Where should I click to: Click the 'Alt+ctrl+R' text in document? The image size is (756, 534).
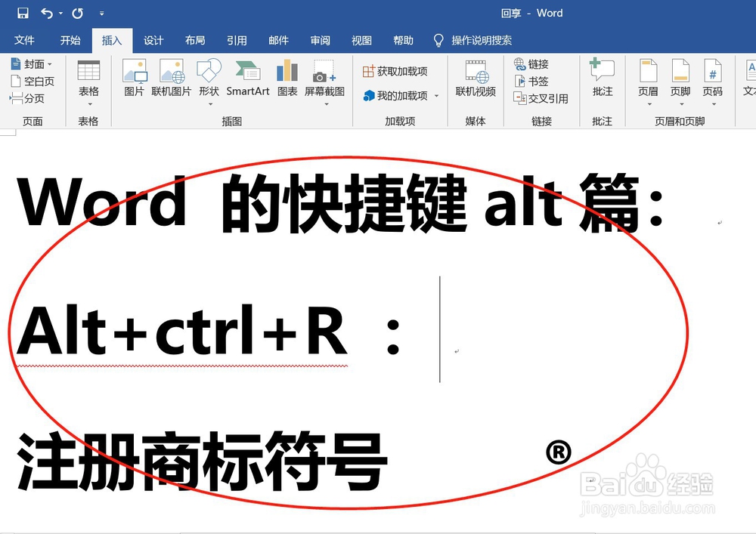click(182, 332)
